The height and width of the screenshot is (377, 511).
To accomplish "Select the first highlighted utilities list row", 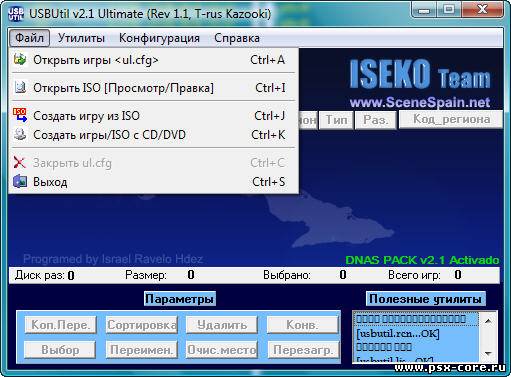I will click(416, 319).
